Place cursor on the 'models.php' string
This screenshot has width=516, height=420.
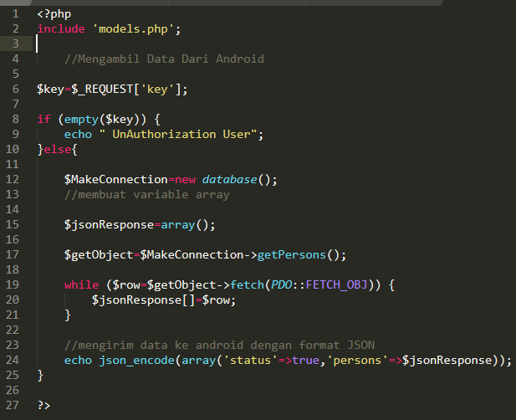(x=133, y=28)
